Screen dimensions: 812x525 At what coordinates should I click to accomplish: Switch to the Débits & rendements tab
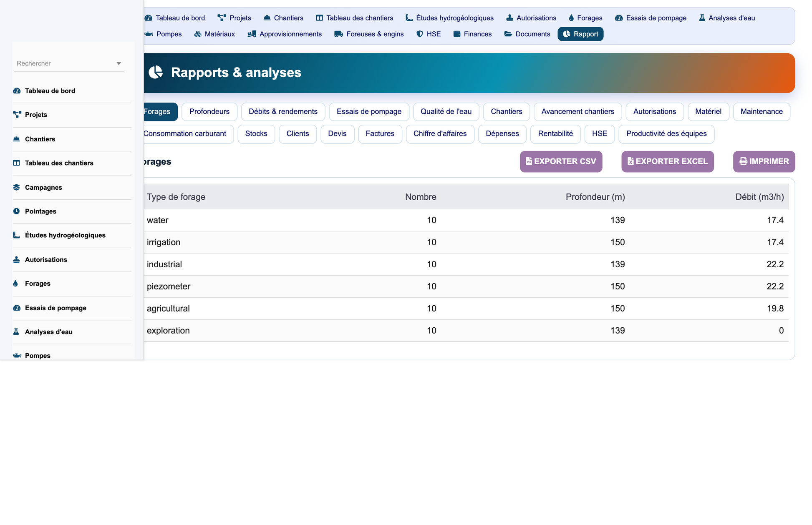pyautogui.click(x=283, y=112)
